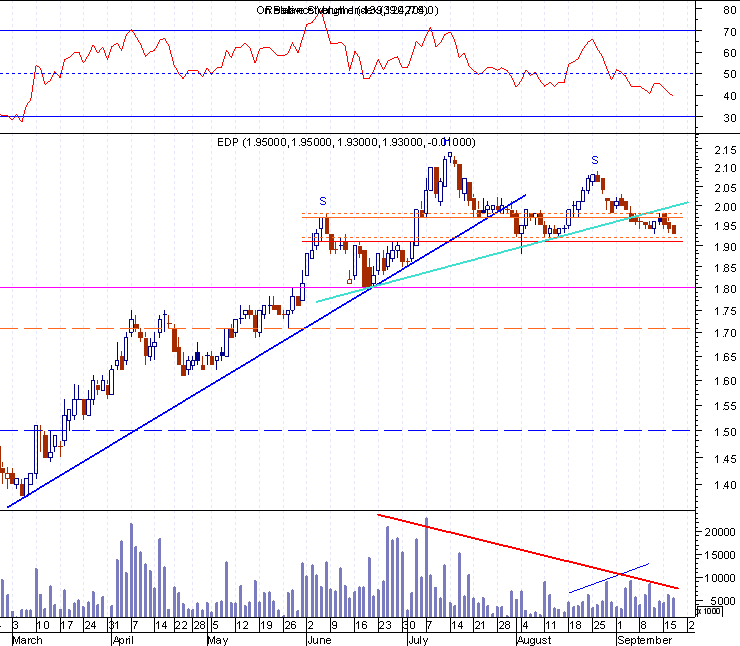Select the 50 level on RSI axis
Image resolution: width=740 pixels, height=646 pixels.
tap(730, 74)
